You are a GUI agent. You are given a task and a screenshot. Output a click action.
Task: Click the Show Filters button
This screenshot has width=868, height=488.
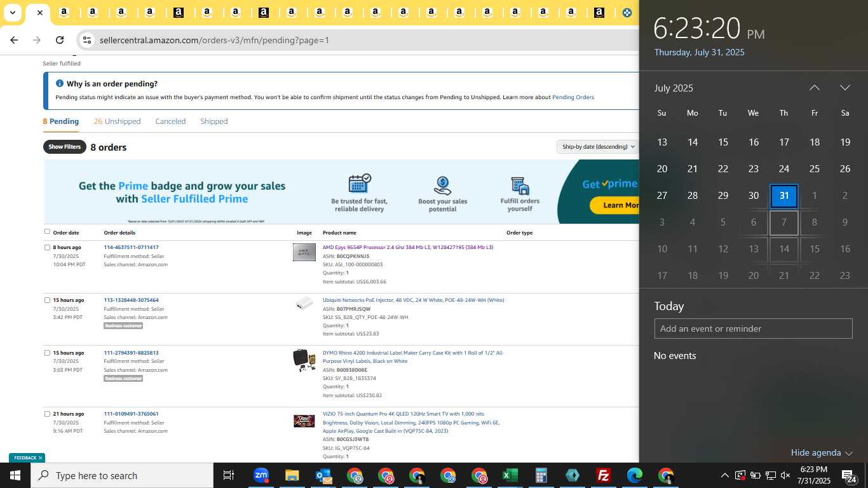[x=65, y=147]
